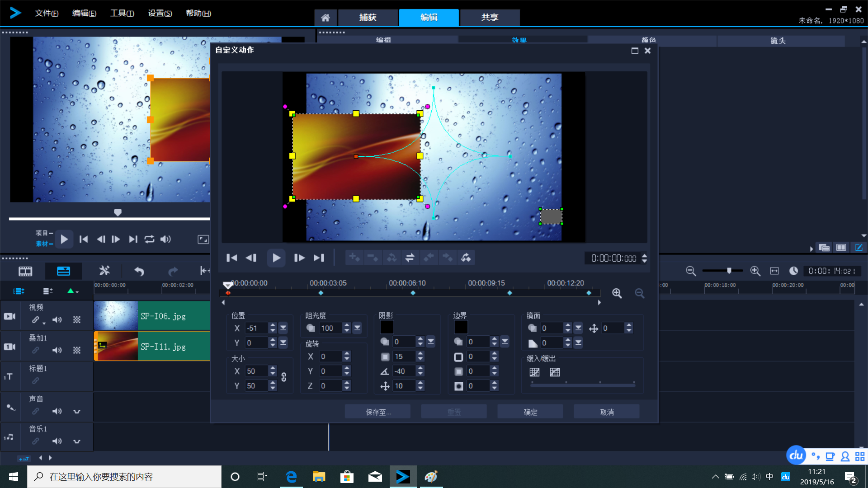The width and height of the screenshot is (868, 488).
Task: Open the customize toolbar tools icon
Action: point(104,271)
